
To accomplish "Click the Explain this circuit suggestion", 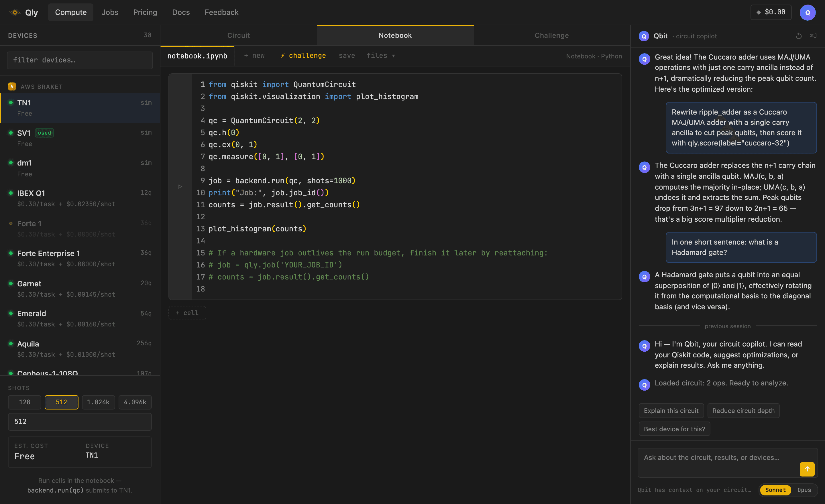I will (x=671, y=411).
